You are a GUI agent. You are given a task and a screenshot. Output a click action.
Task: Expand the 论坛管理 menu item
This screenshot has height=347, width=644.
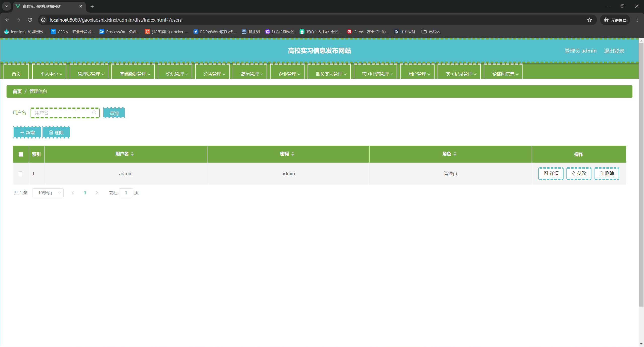click(x=177, y=74)
